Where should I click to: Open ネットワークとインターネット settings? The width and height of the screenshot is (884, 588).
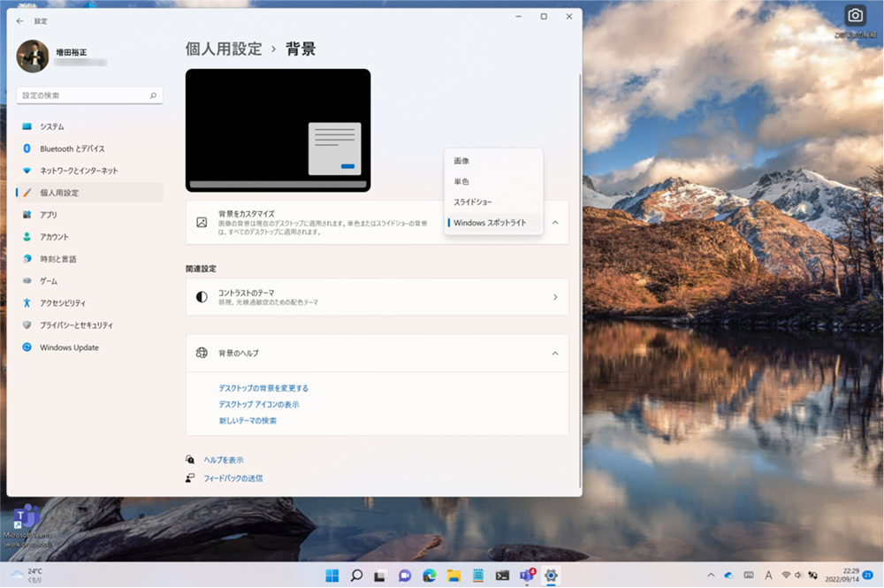coord(78,171)
